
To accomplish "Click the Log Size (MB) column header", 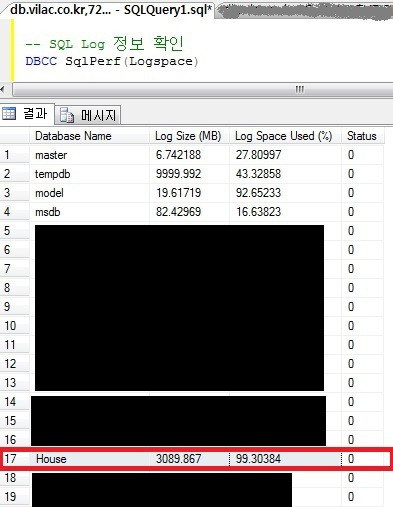I will [188, 136].
